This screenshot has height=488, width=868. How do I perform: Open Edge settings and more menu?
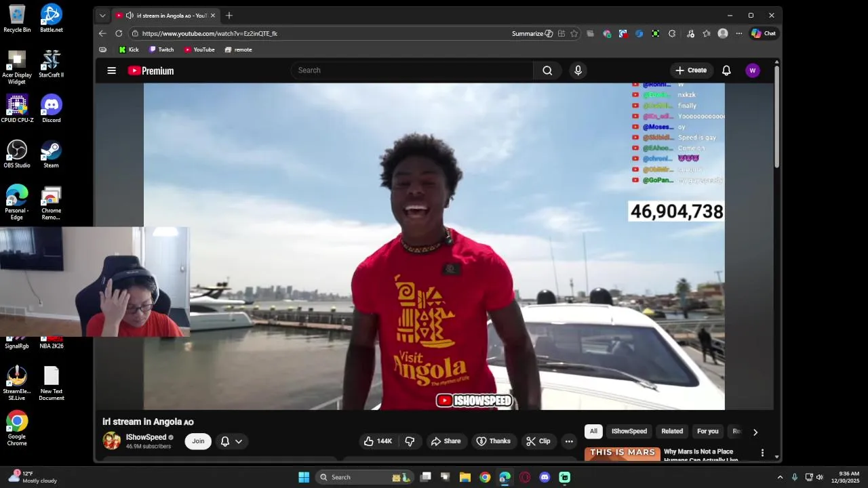[x=739, y=33]
